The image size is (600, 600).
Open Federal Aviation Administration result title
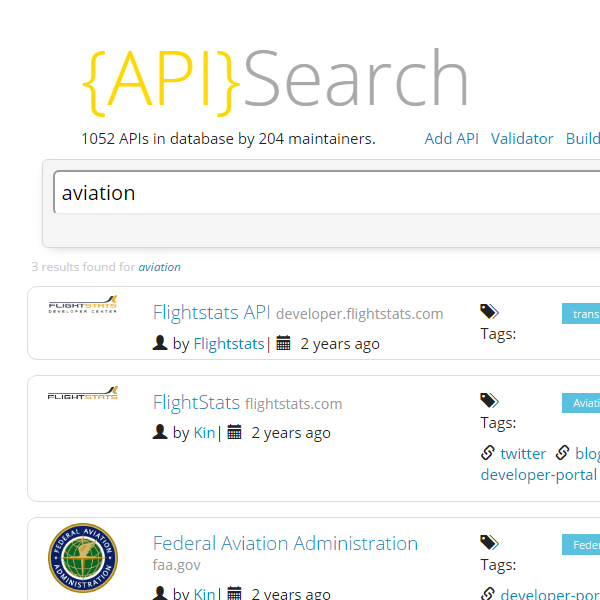point(285,543)
